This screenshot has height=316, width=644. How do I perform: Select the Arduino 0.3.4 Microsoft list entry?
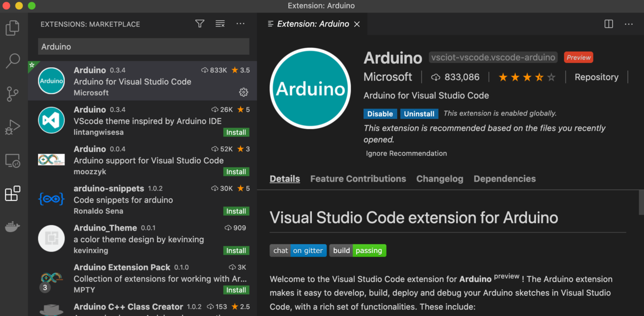[x=142, y=82]
